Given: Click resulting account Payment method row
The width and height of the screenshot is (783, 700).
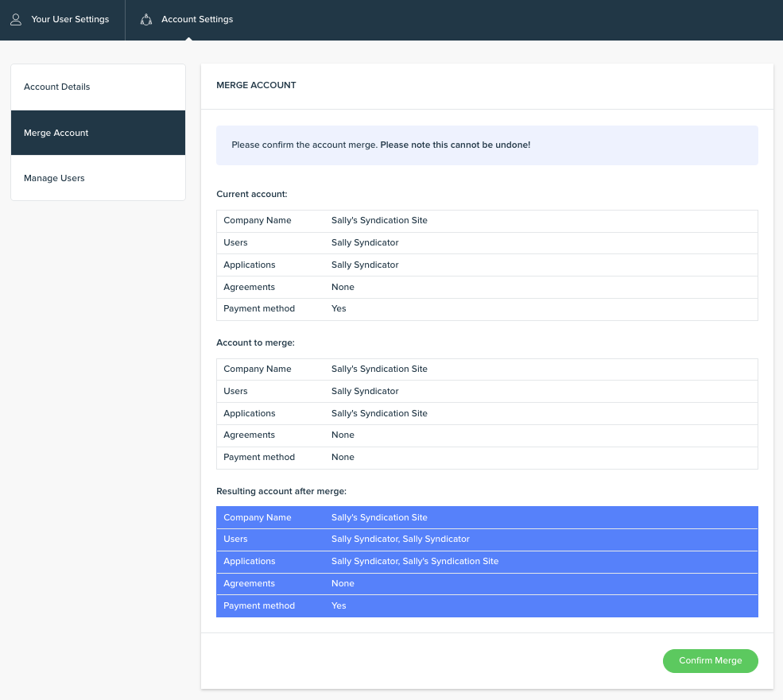Looking at the screenshot, I should coord(486,605).
